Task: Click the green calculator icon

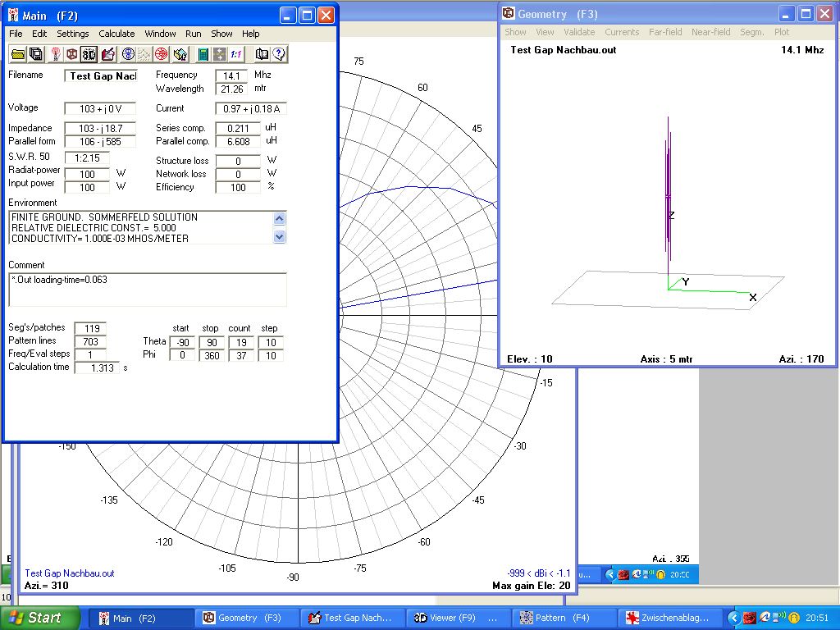Action: [202, 54]
